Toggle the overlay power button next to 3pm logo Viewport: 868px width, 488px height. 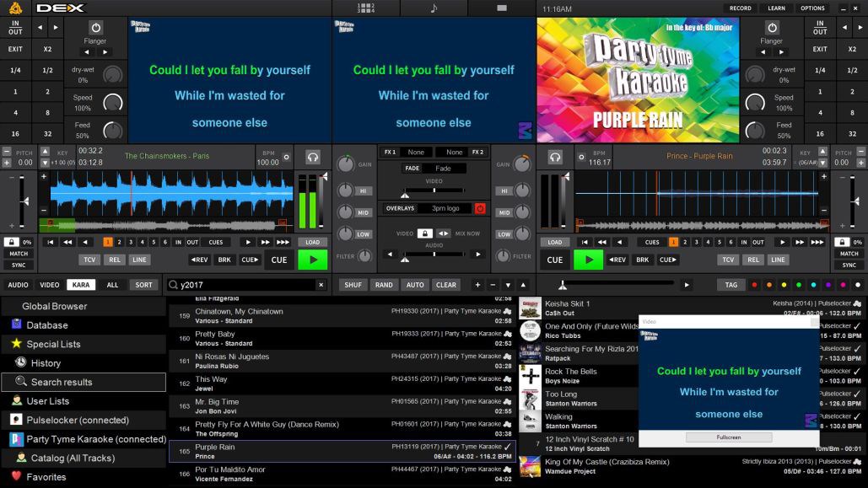coord(481,208)
